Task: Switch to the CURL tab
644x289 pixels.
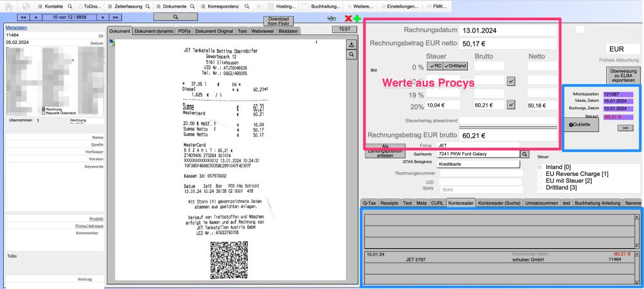Action: 437,203
